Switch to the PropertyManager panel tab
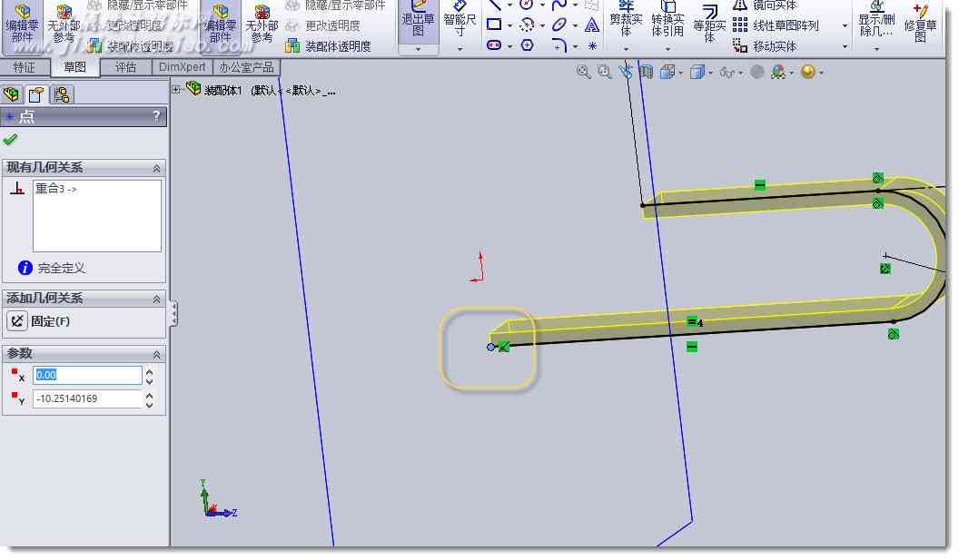 tap(36, 94)
